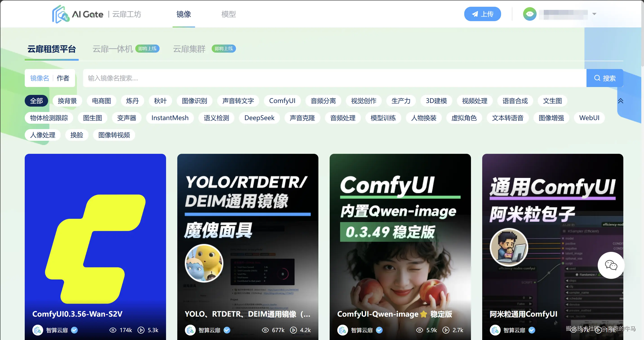This screenshot has height=340, width=644.
Task: Collapse filter tags with the double-up chevron
Action: coord(621,101)
